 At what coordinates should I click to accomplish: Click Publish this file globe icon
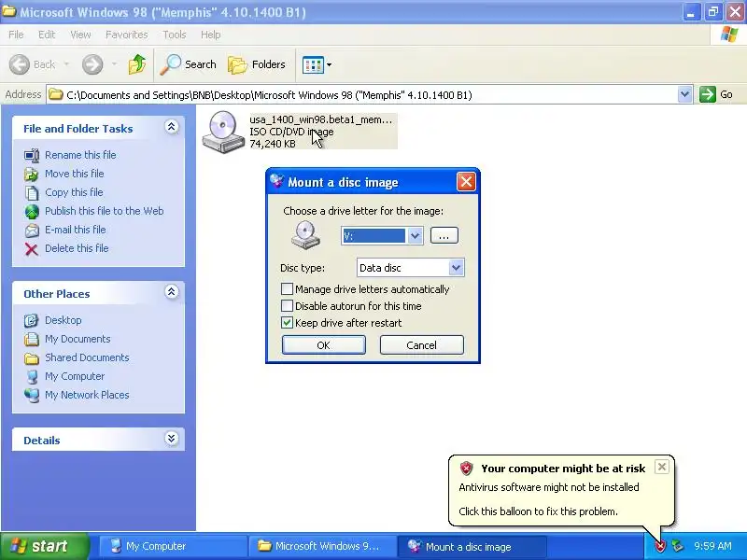click(32, 212)
